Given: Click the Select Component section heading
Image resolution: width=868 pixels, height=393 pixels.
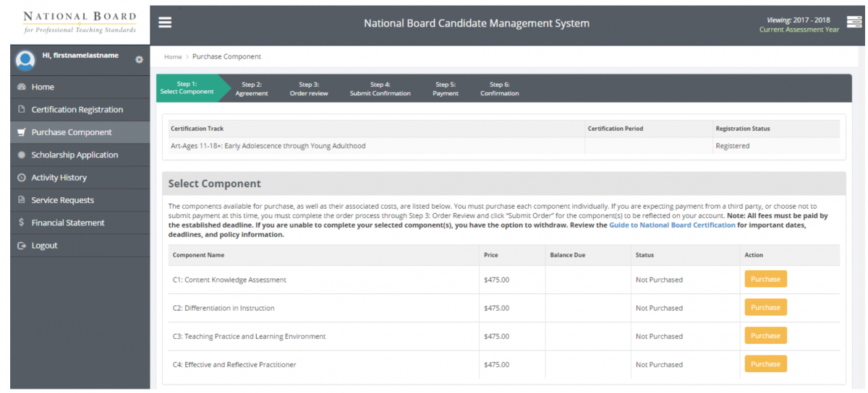Looking at the screenshot, I should (x=215, y=183).
